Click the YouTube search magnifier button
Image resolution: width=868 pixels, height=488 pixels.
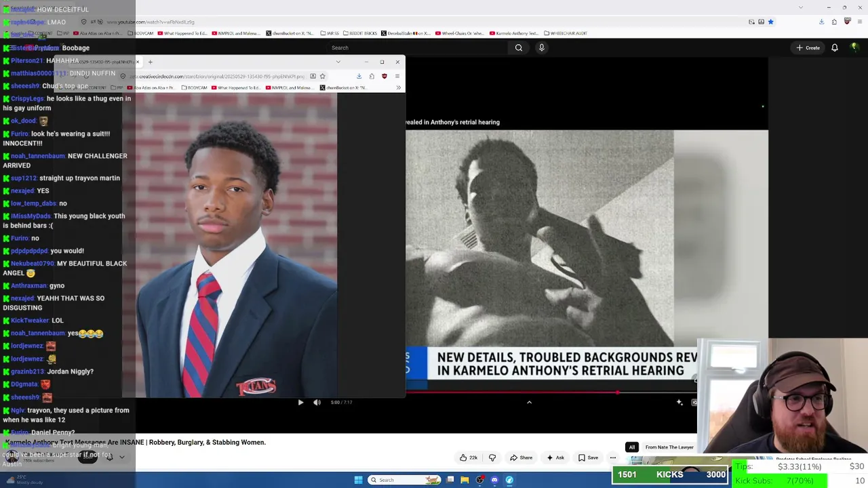519,47
